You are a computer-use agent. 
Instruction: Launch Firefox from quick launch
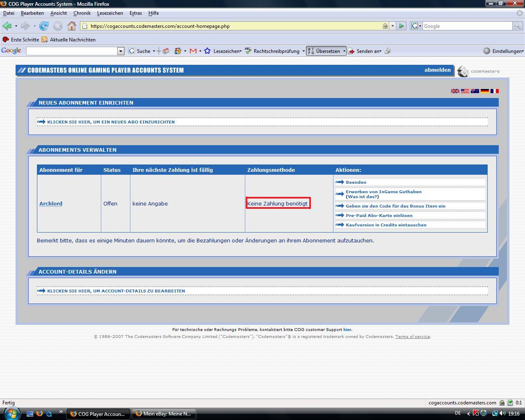click(40, 414)
